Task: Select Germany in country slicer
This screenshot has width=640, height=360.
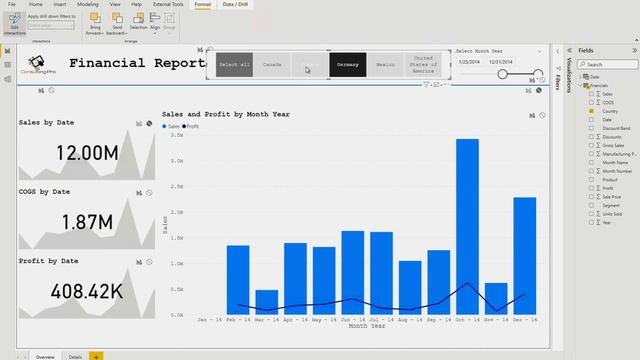Action: pos(348,64)
